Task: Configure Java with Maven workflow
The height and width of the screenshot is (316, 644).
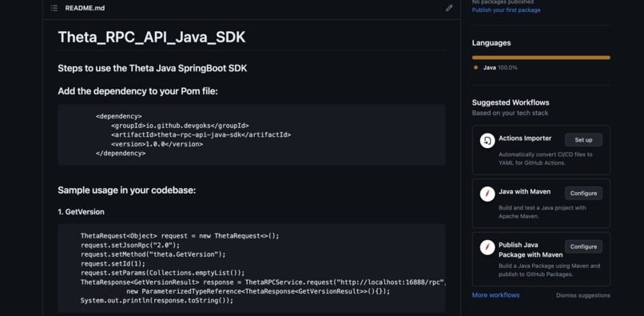Action: (x=583, y=194)
